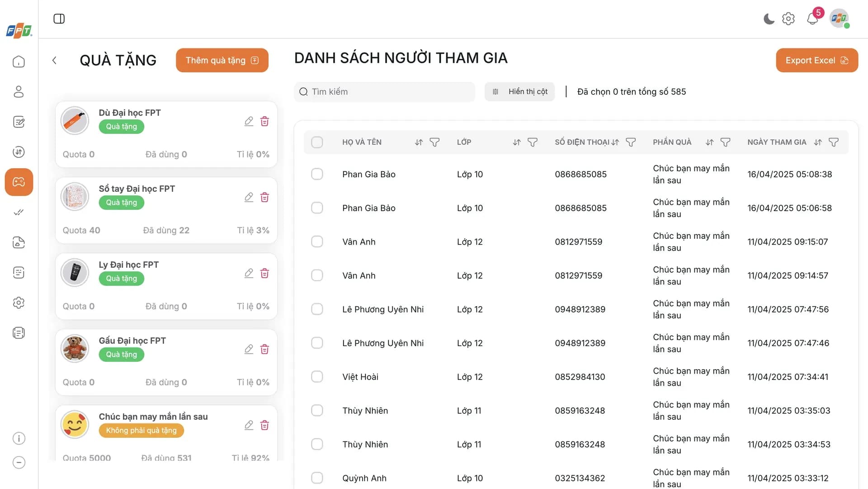Open filter for Số điện thoại column
The image size is (868, 489).
pos(631,142)
